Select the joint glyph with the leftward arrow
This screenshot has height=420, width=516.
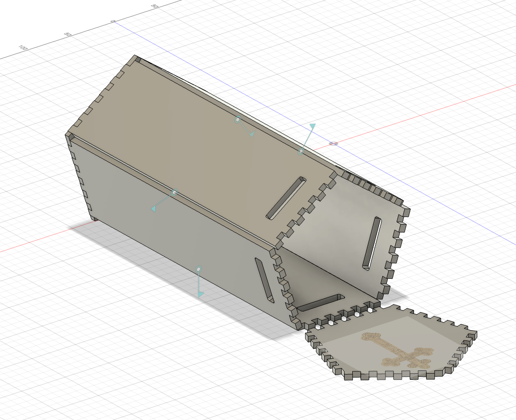pyautogui.click(x=174, y=192)
